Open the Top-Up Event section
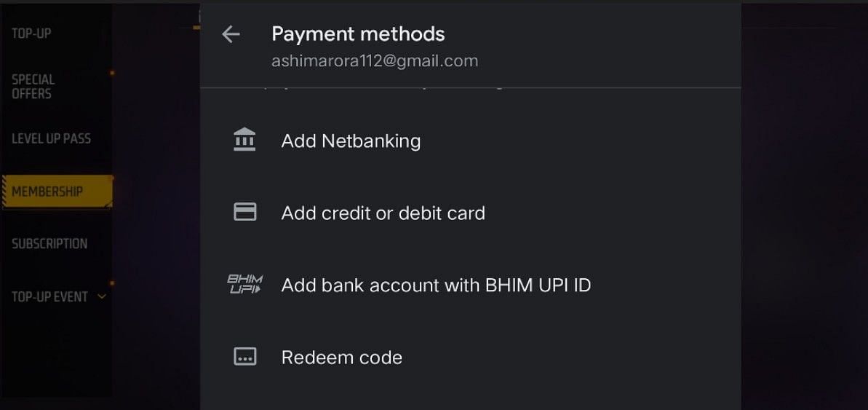Image resolution: width=868 pixels, height=410 pixels. pos(49,296)
